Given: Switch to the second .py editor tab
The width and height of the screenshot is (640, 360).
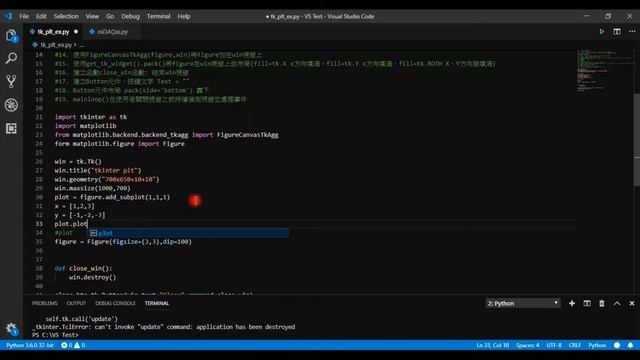Looking at the screenshot, I should click(x=112, y=31).
